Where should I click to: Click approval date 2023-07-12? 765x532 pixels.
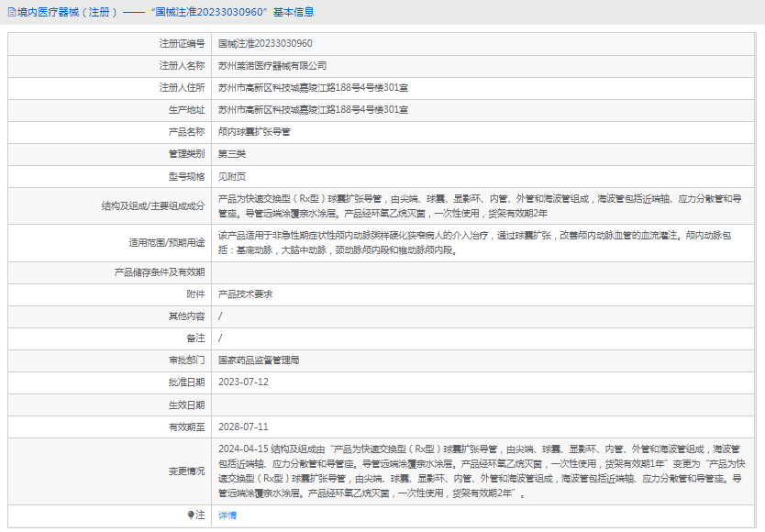point(243,382)
